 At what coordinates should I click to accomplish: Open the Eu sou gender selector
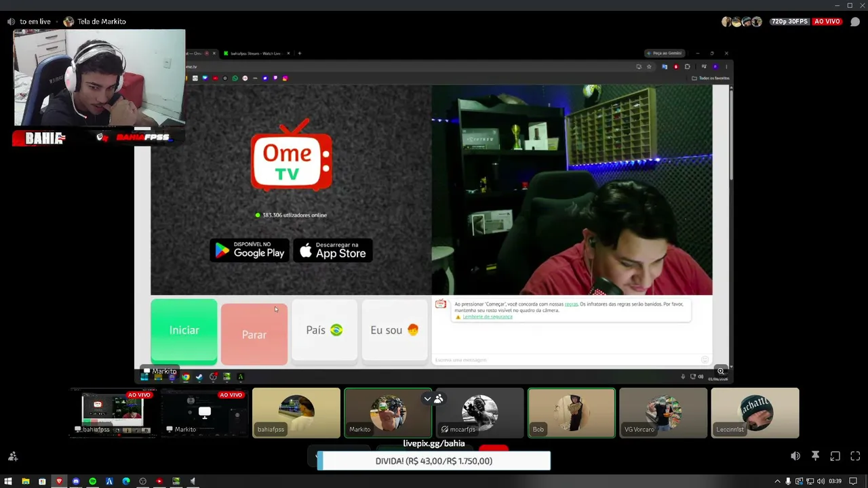395,330
